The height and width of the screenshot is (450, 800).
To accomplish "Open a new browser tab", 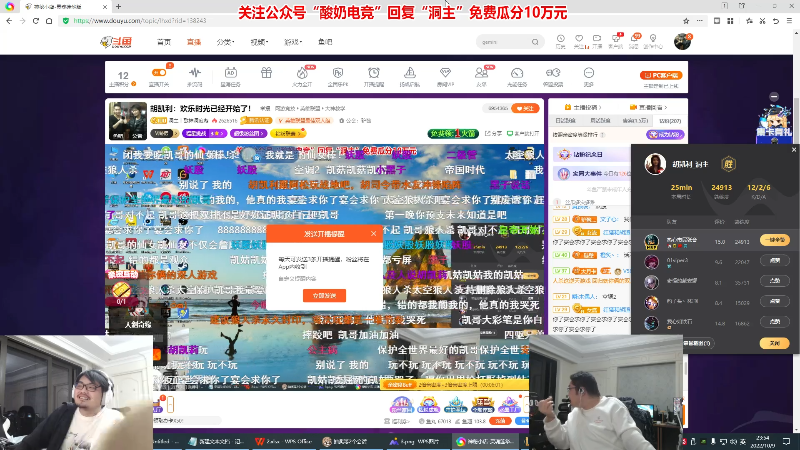I will pyautogui.click(x=118, y=7).
